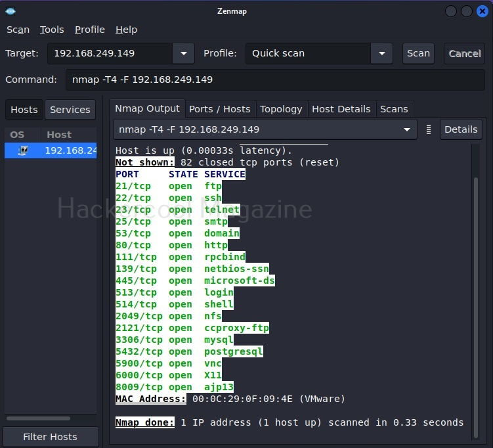Screen dimensions: 493x448
Task: Click the telnet service text
Action: pos(222,210)
